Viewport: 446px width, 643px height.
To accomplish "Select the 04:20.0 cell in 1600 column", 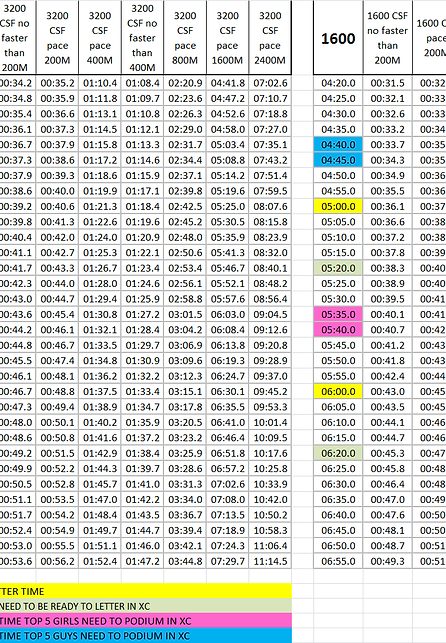I will (x=338, y=83).
